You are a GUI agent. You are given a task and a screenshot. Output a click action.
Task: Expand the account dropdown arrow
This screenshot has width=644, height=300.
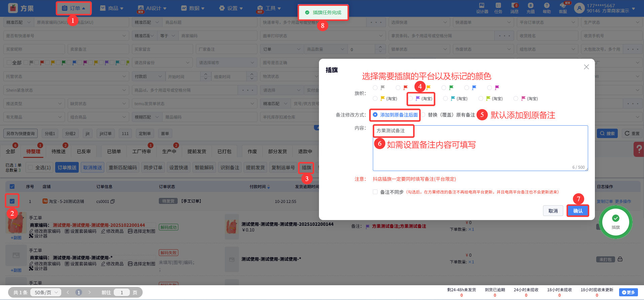[x=634, y=8]
